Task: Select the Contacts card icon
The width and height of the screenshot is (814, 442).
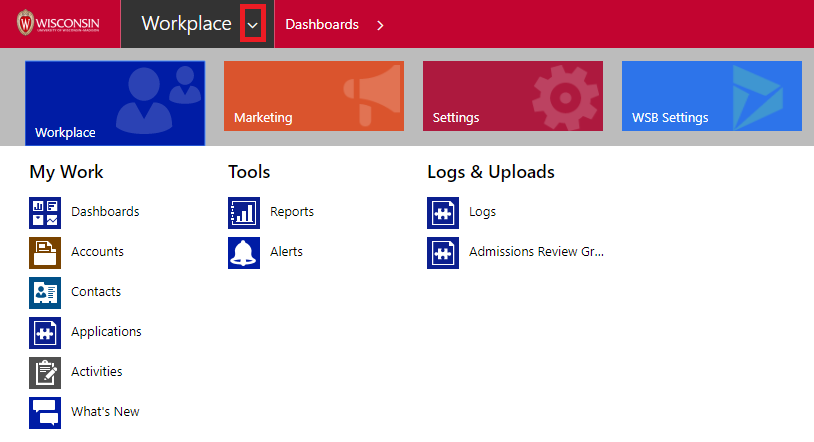Action: (x=45, y=292)
